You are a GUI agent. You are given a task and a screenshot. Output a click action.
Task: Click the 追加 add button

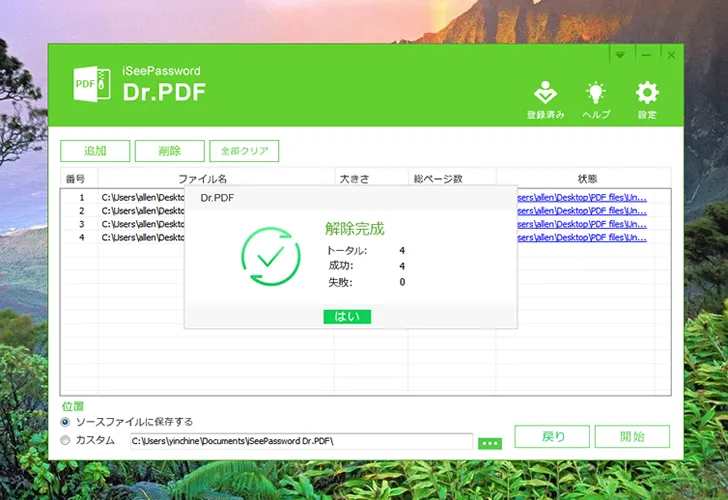(x=95, y=151)
